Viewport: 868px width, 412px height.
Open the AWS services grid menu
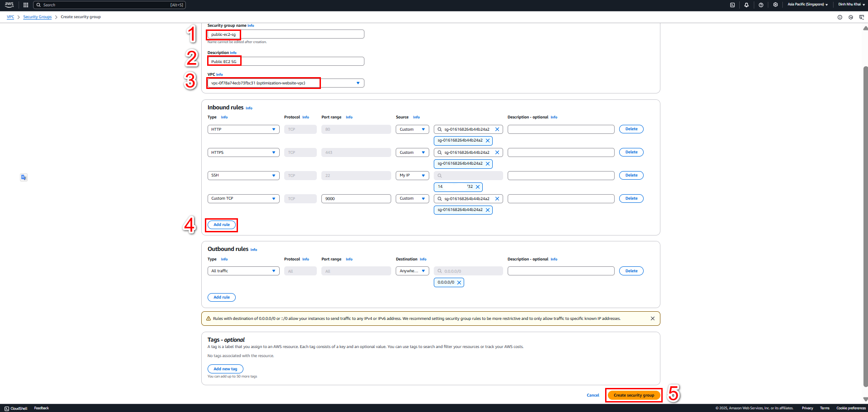coord(26,5)
